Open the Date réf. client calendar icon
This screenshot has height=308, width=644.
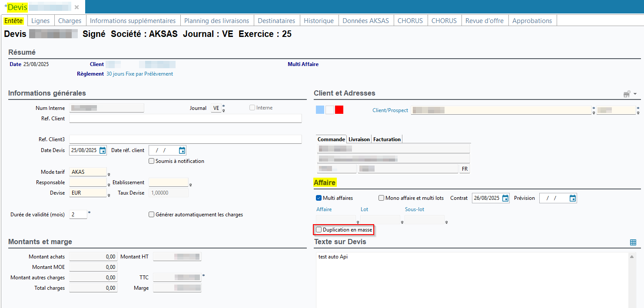pos(182,150)
